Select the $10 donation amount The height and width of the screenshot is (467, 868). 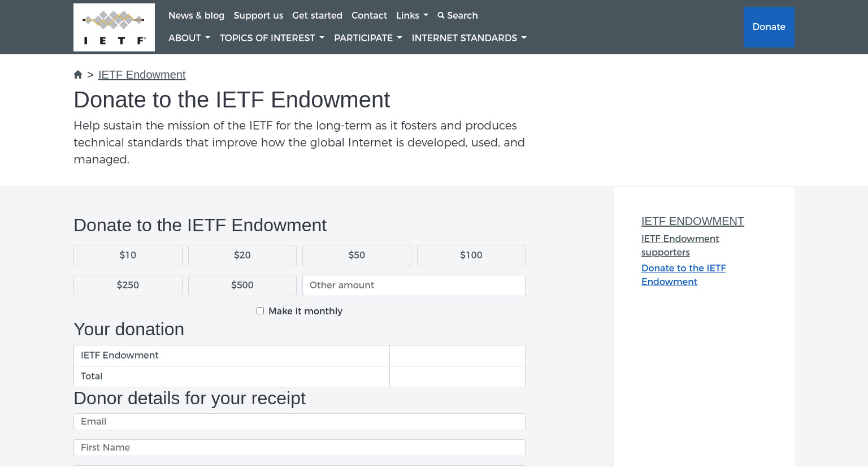128,256
